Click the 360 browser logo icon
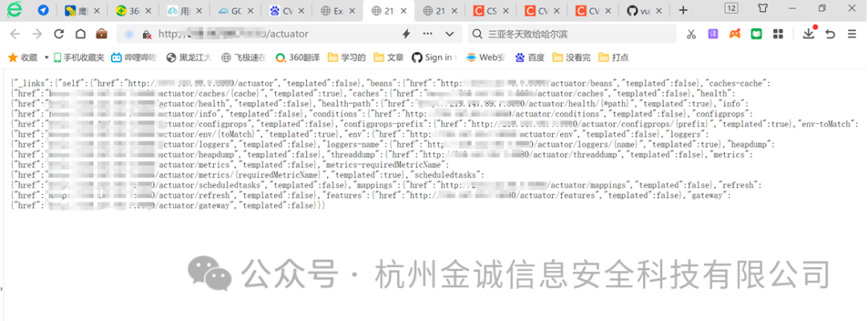Image resolution: width=868 pixels, height=321 pixels. (14, 10)
